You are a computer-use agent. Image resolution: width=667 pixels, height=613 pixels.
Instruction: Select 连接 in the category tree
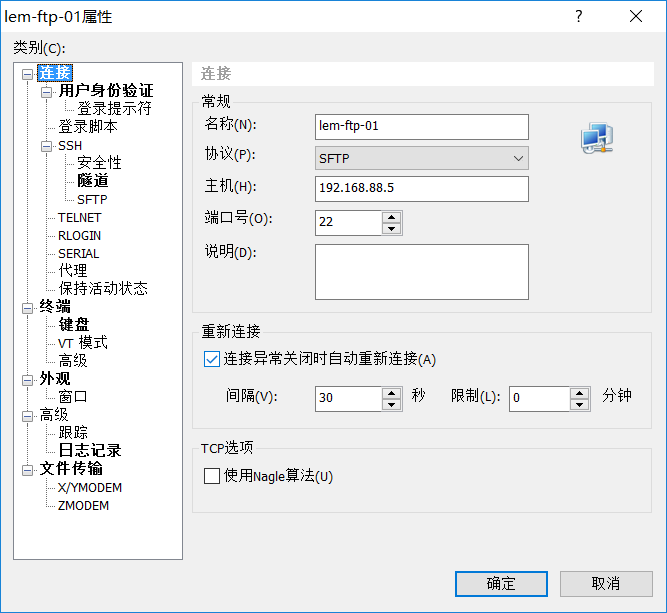(x=55, y=73)
